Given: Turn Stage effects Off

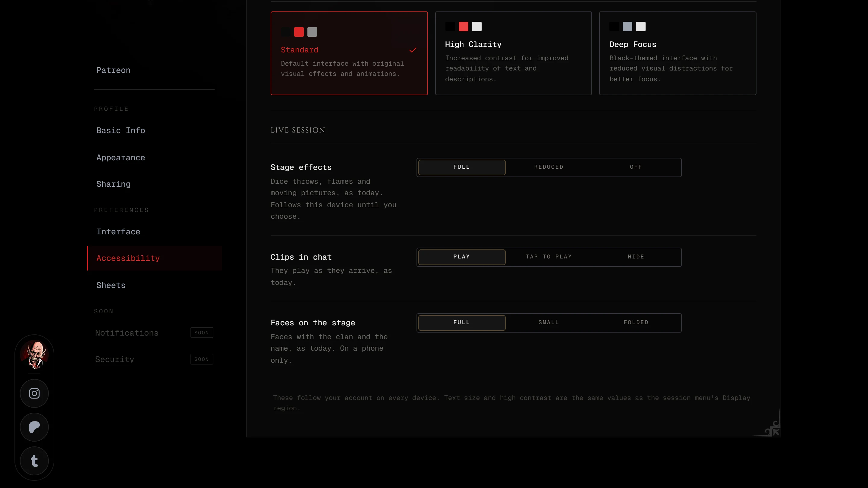Looking at the screenshot, I should [636, 167].
